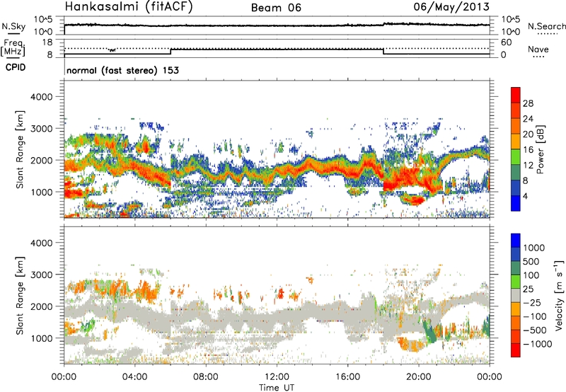Click the green velocity patch near 20:30
Image resolution: width=566 pixels, height=392 pixels.
429,330
